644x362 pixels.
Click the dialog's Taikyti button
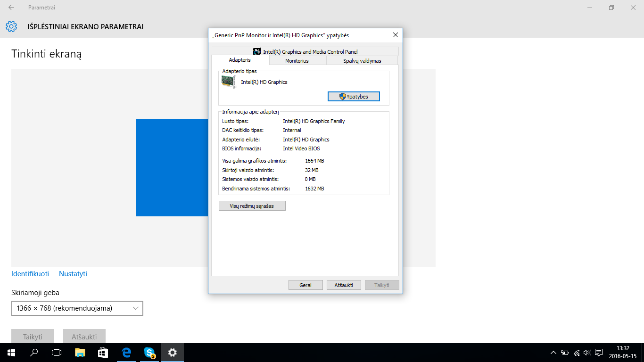[382, 285]
